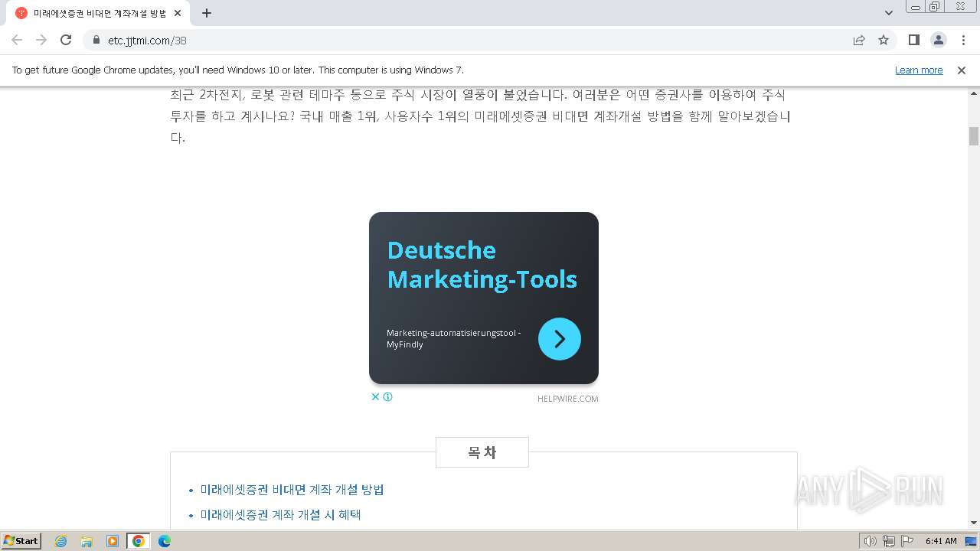
Task: Click the ad's blue arrow button
Action: pyautogui.click(x=560, y=339)
